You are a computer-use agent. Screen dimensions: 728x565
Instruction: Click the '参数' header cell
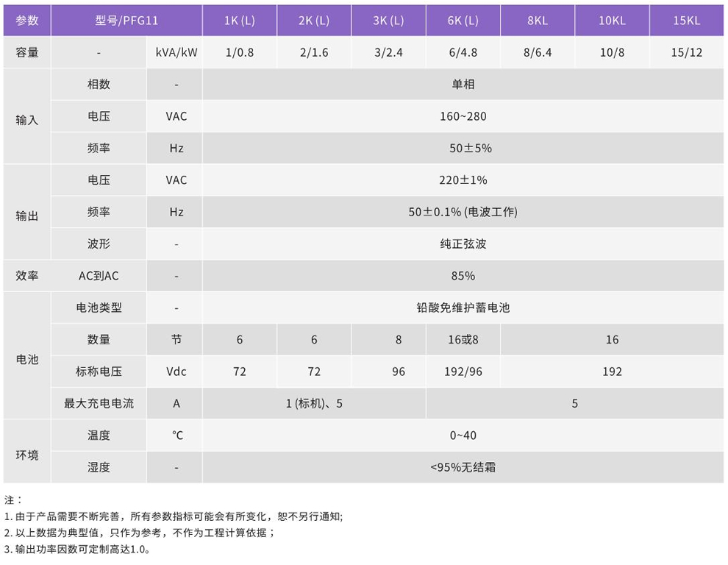pos(27,21)
